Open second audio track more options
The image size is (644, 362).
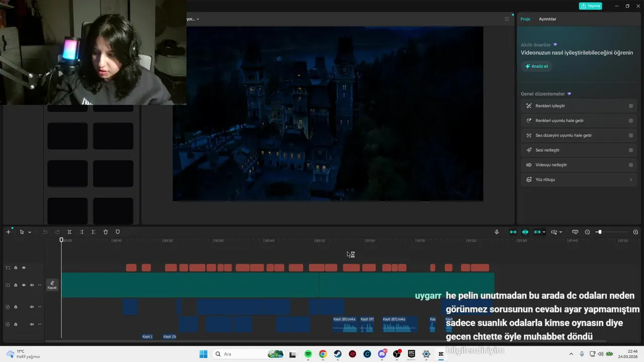(x=40, y=324)
